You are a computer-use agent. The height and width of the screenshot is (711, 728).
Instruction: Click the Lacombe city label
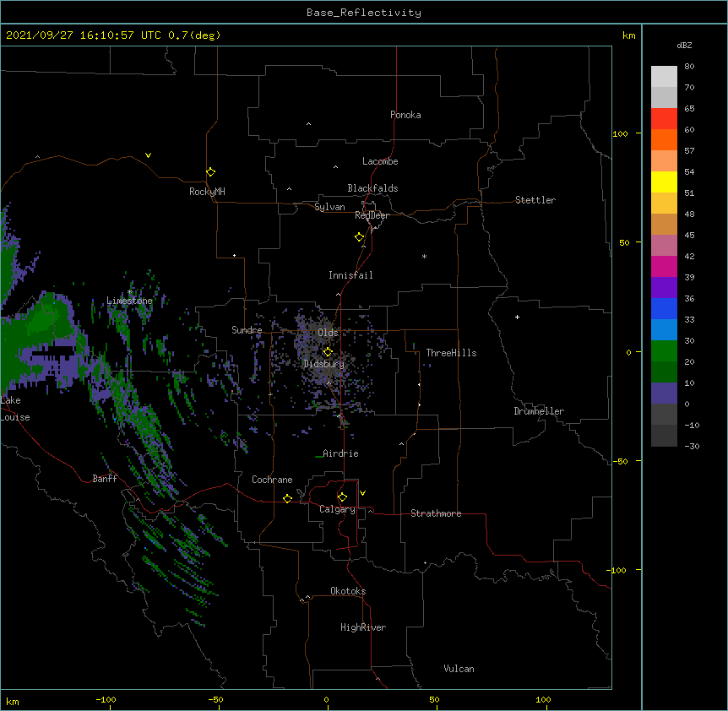pos(380,161)
